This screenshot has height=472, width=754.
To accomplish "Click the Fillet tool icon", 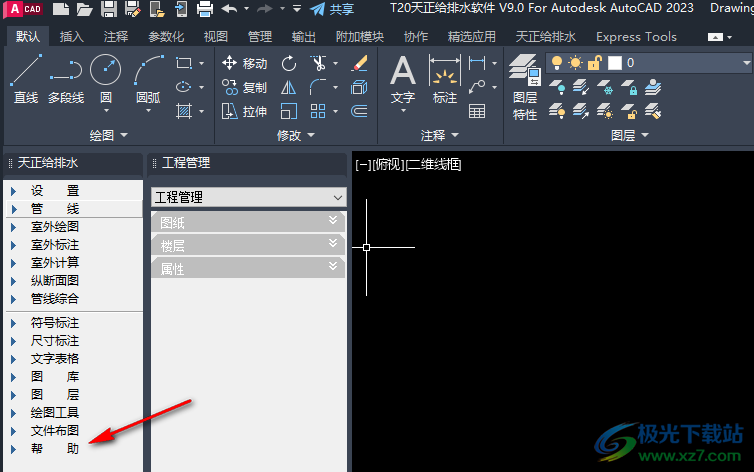I will 317,87.
